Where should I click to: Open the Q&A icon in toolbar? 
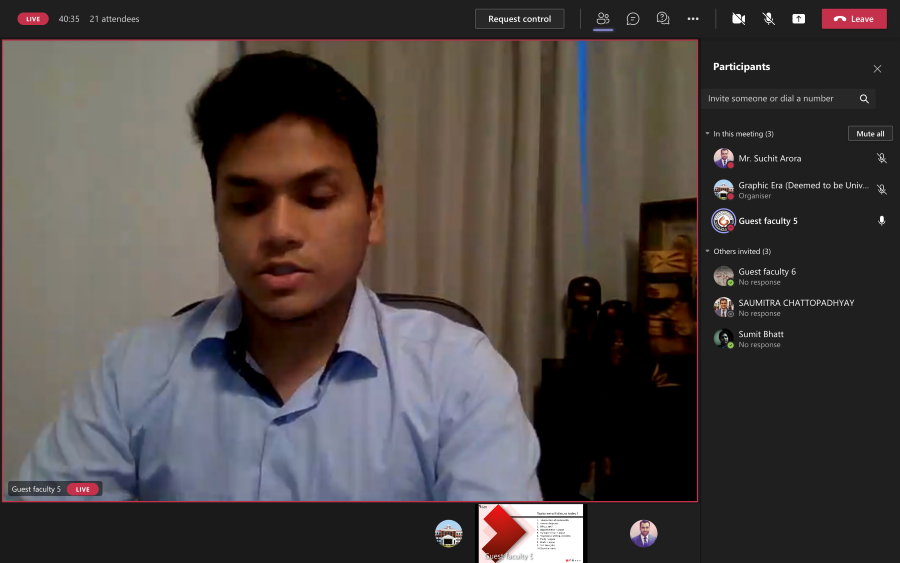662,19
